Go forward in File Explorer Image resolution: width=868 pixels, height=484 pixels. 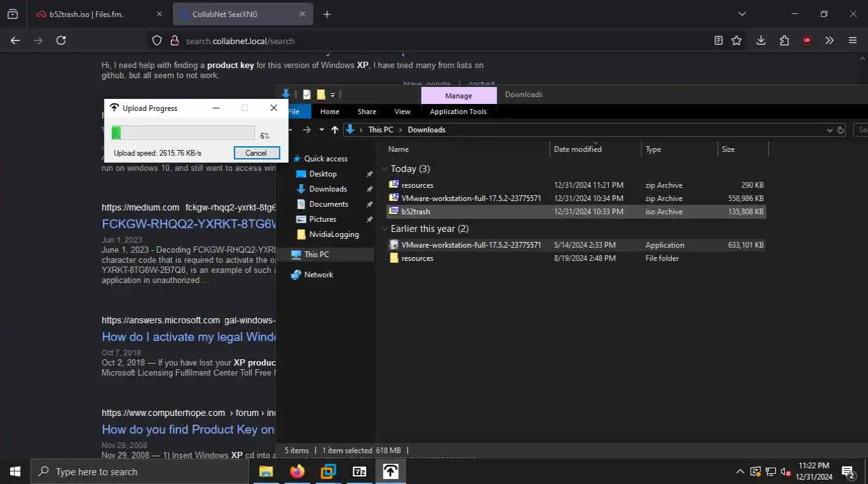tap(307, 130)
